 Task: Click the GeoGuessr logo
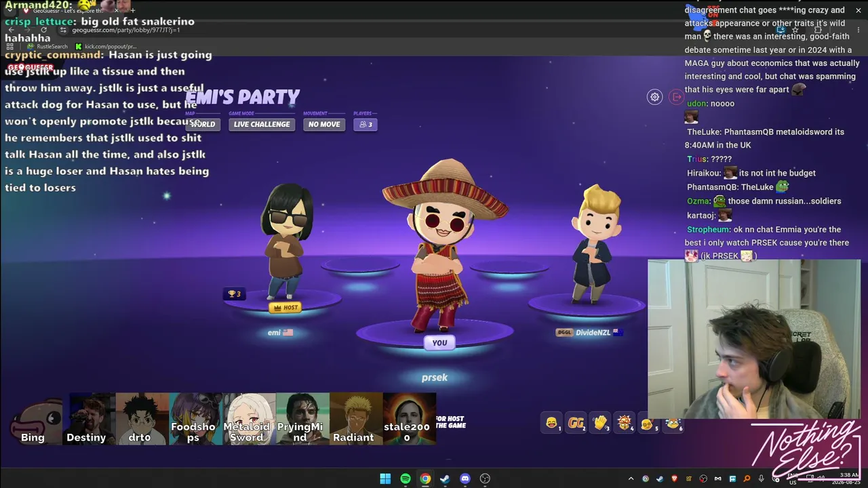(x=31, y=67)
